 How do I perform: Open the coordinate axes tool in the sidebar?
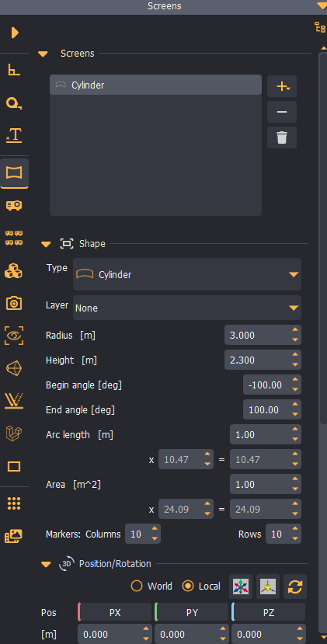coord(15,70)
